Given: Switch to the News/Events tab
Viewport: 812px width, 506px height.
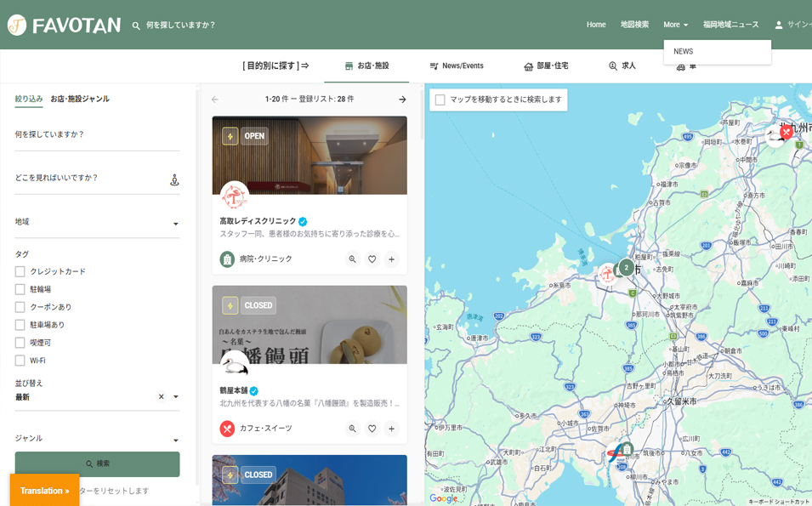Looking at the screenshot, I should pyautogui.click(x=457, y=66).
